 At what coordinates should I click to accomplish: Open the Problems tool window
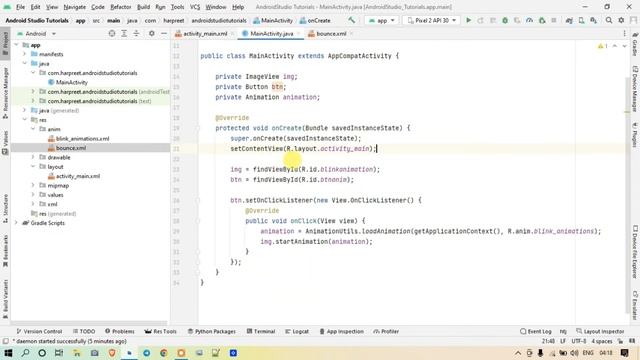click(120, 331)
